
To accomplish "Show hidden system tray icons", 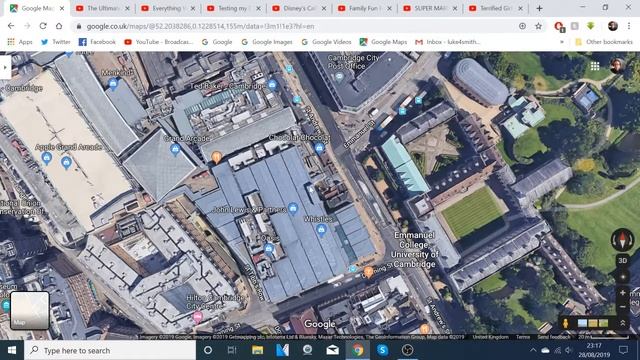I will [x=533, y=350].
